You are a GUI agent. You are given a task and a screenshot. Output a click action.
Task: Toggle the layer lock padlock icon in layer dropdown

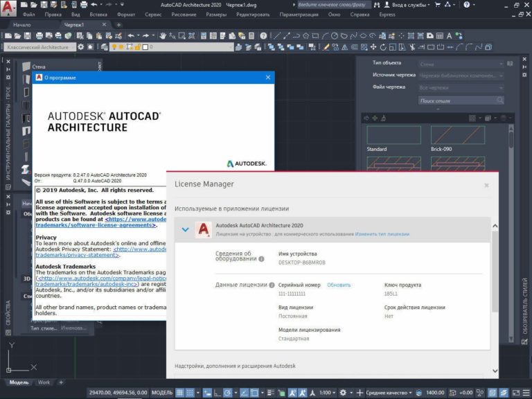137,47
